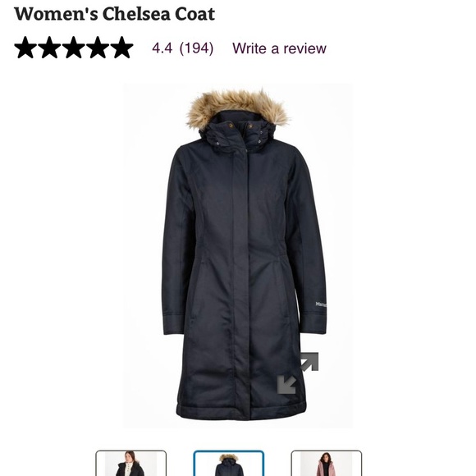Click the Marmot logo on the coat sleeve
Image resolution: width=476 pixels, height=476 pixels.
(x=321, y=304)
